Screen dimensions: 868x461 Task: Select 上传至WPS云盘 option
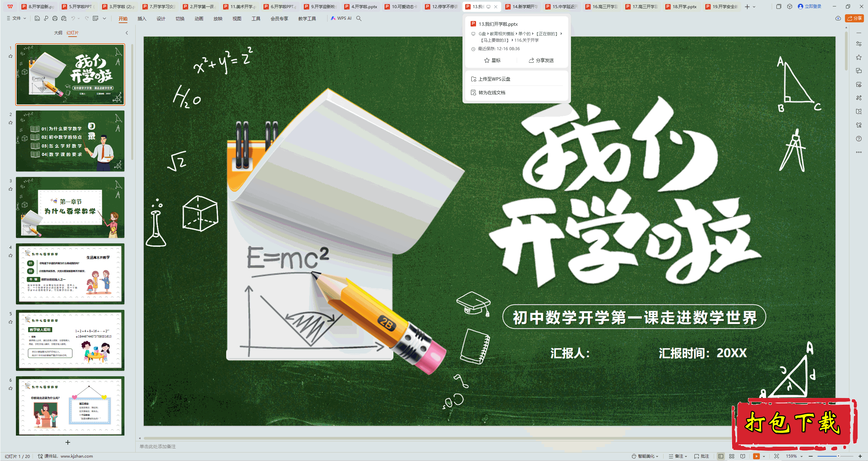(x=491, y=79)
